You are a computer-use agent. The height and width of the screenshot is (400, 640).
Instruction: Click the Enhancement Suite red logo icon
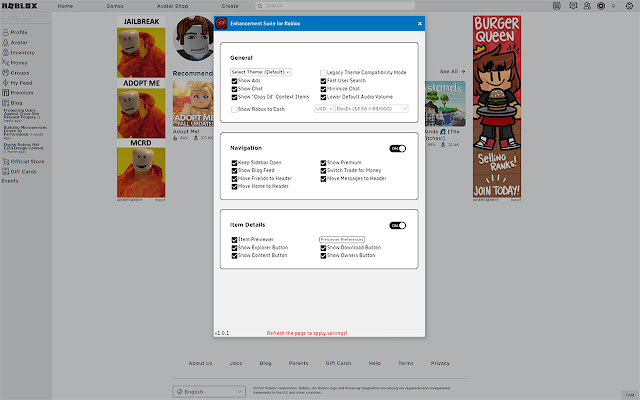pyautogui.click(x=221, y=23)
